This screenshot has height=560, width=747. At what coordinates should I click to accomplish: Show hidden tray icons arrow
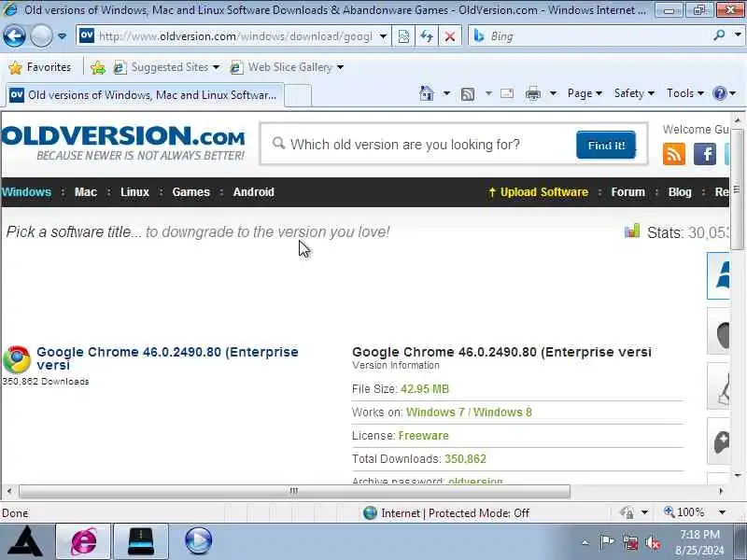coord(585,542)
